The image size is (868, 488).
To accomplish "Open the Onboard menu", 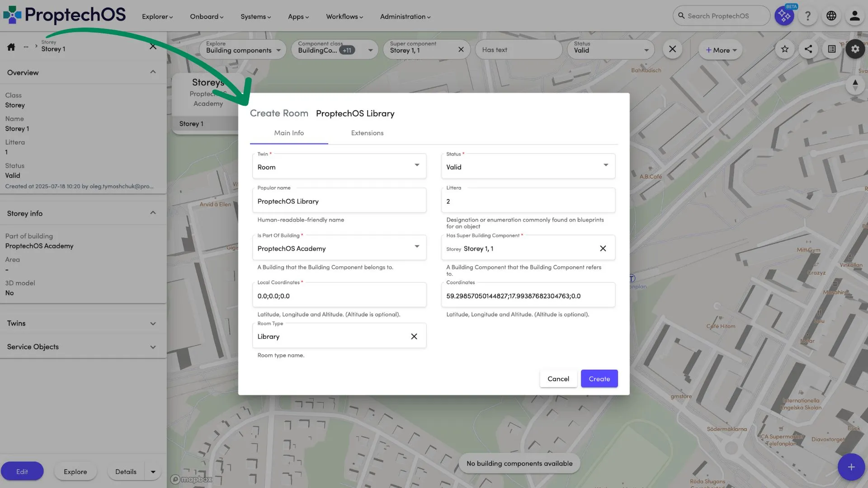I will (x=206, y=17).
